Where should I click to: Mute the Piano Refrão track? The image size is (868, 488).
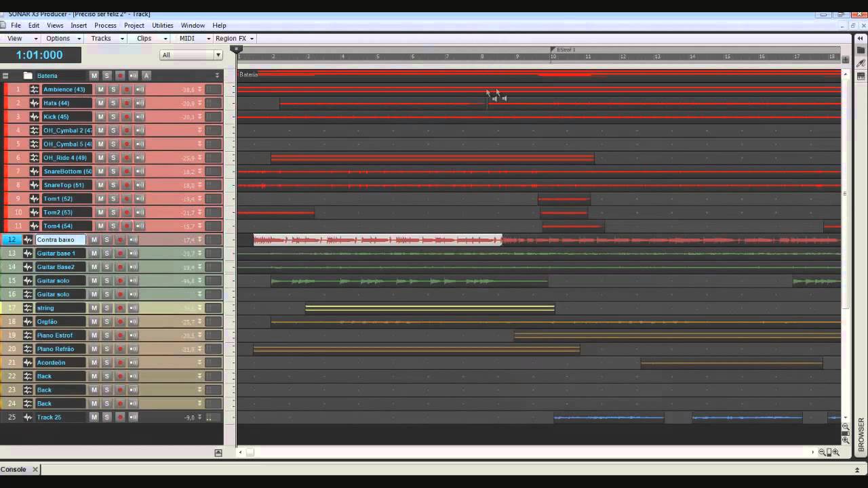94,349
